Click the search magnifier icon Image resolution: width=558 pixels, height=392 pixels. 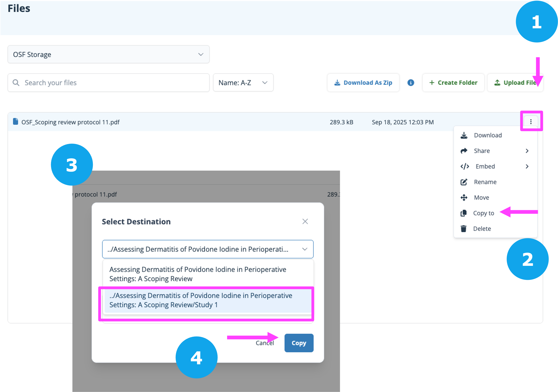pos(16,83)
